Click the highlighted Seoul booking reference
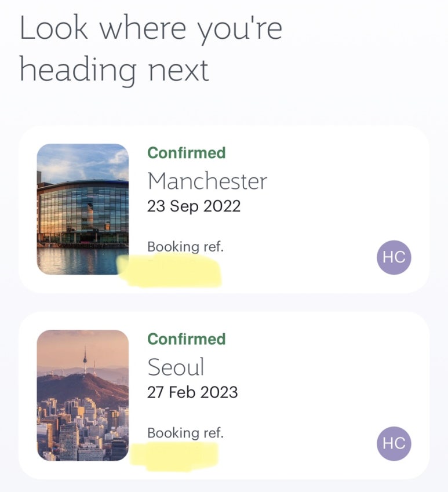Image resolution: width=448 pixels, height=492 pixels. [x=174, y=456]
